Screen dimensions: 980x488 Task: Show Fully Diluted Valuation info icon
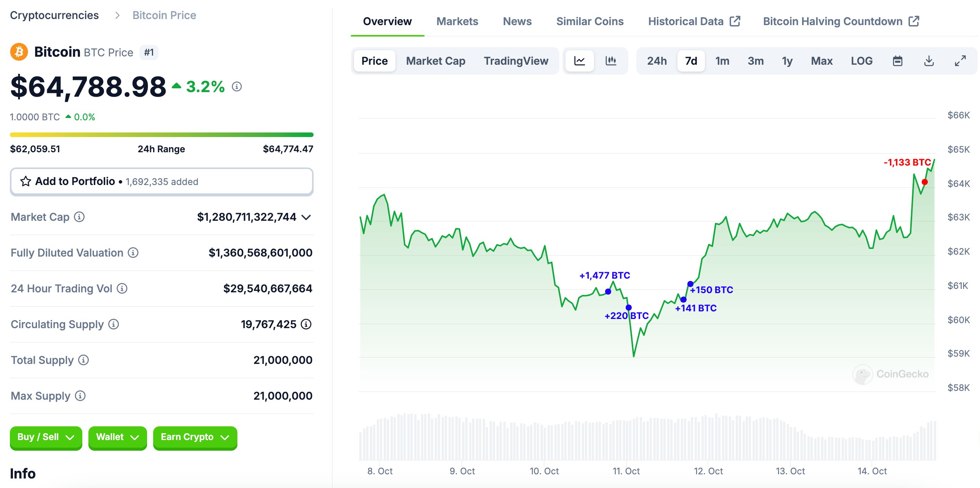point(133,253)
